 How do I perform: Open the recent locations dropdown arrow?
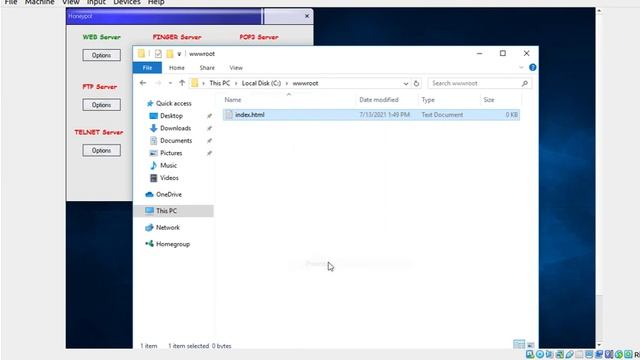(170, 83)
